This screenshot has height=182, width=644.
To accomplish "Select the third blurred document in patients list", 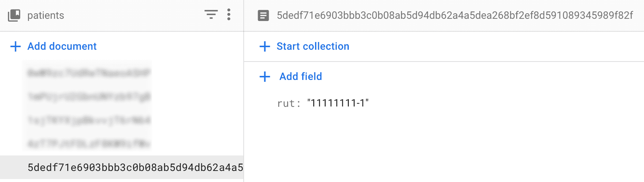I will pyautogui.click(x=88, y=120).
